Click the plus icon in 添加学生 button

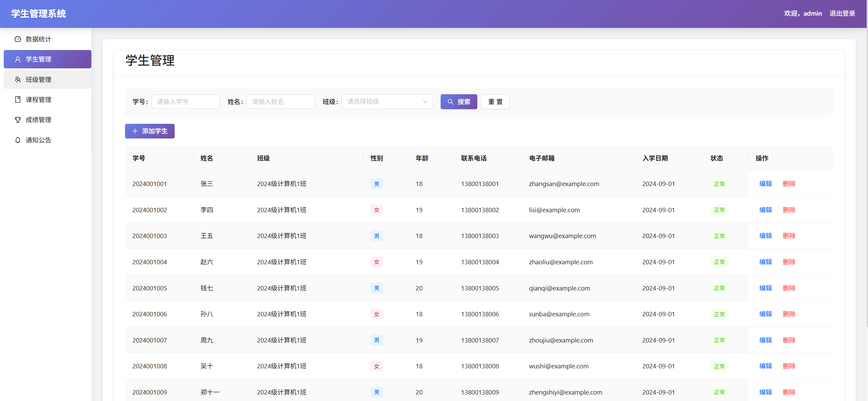click(x=135, y=131)
